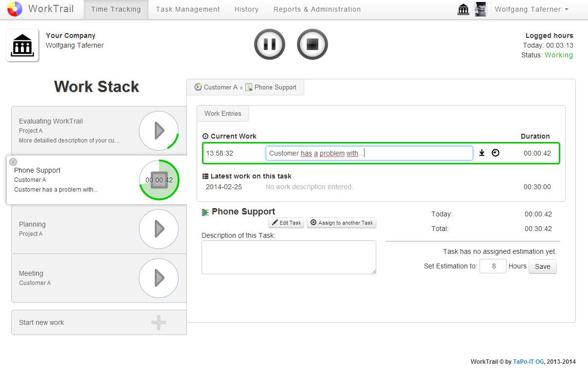Start the Planning task timer
This screenshot has height=373, width=588.
159,229
